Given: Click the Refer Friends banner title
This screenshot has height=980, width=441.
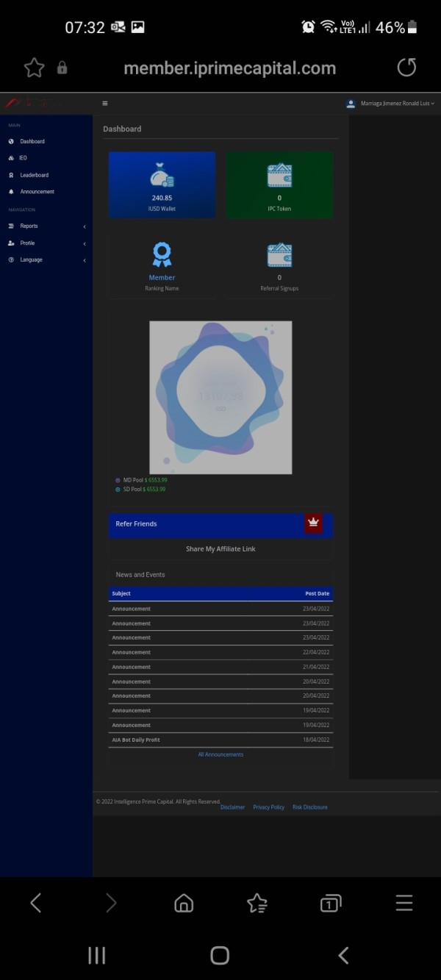Looking at the screenshot, I should [x=136, y=524].
